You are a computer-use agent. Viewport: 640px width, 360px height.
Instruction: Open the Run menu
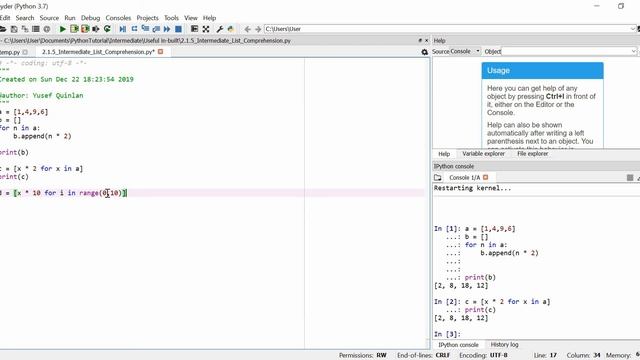click(x=70, y=18)
